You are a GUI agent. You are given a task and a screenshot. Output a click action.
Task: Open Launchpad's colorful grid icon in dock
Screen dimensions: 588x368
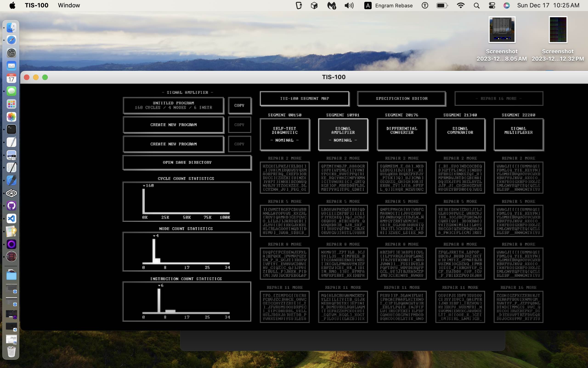[11, 104]
